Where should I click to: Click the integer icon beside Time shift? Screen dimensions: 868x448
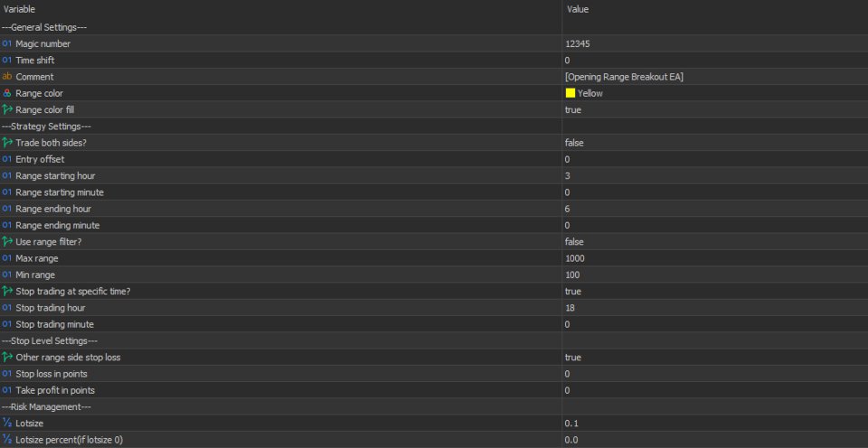[x=6, y=60]
